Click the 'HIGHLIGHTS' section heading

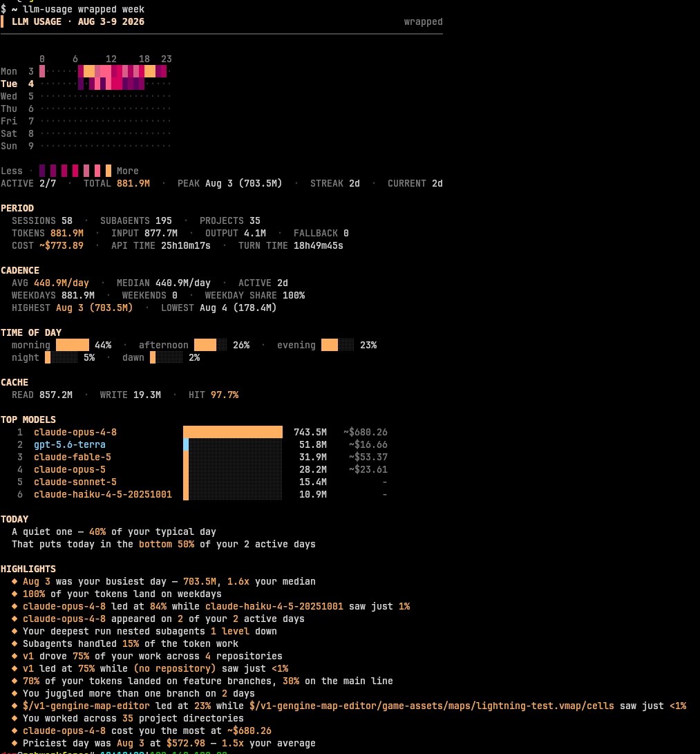click(28, 569)
